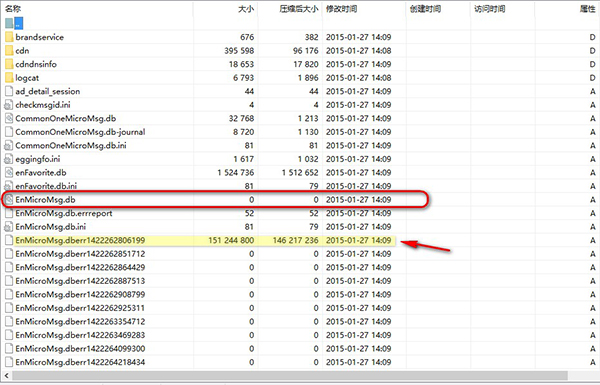The width and height of the screenshot is (600, 385).
Task: Sort by the 修改时间 column header
Action: point(341,9)
